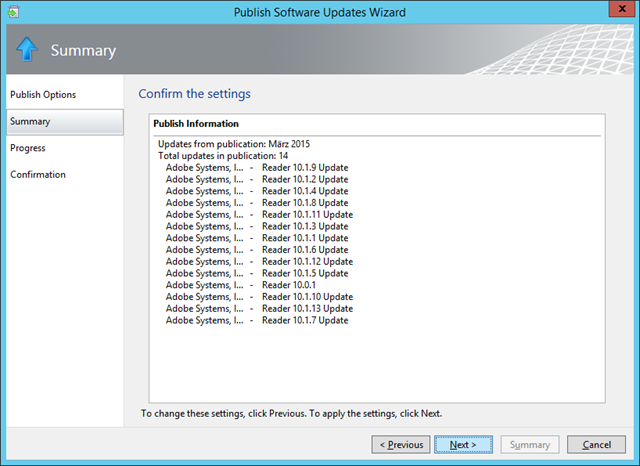Select the Reader 10.1.8 Update row
This screenshot has height=466, width=640.
(257, 203)
